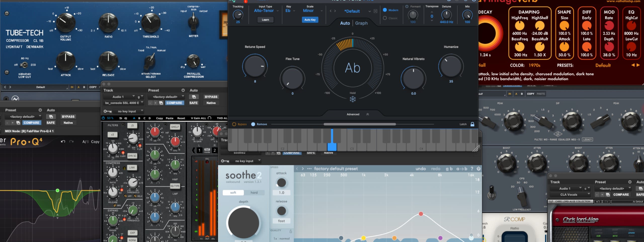
Task: Click the redo arrow in FabFilter Pro-Q 4
Action: click(71, 141)
